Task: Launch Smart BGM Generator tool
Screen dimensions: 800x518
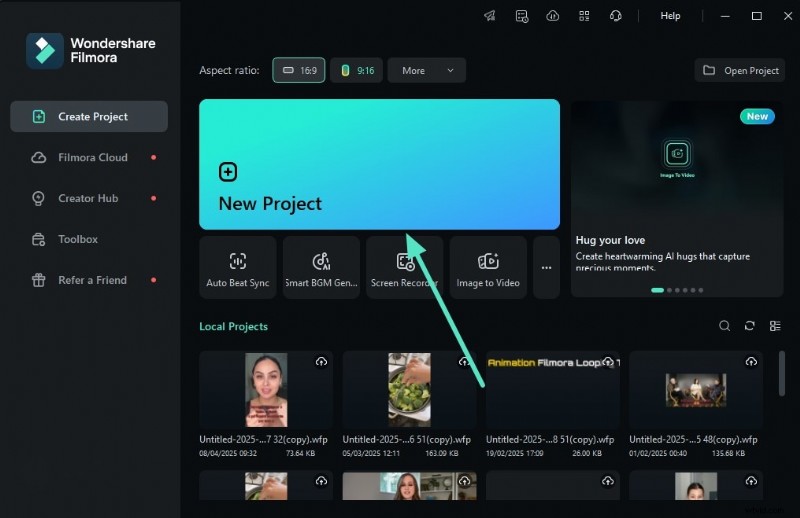Action: point(321,267)
